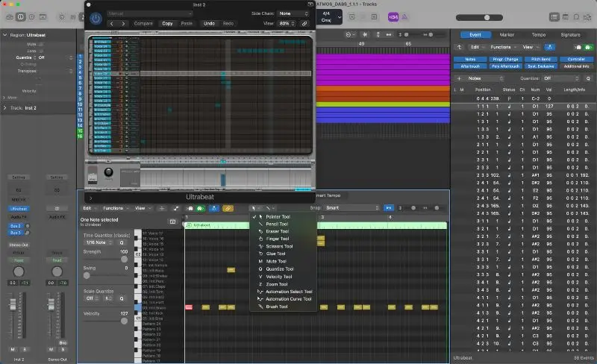Expand the Track Inst 2 disclosure triangle
This screenshot has height=364, width=597.
click(4, 108)
